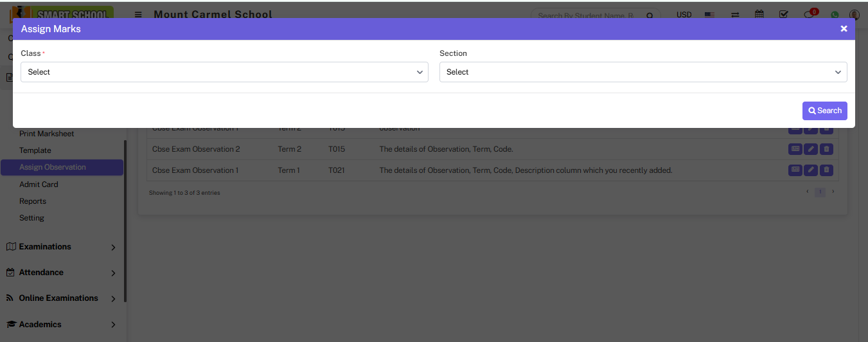The image size is (868, 342).
Task: Click the WhatsApp icon in top bar
Action: [835, 15]
